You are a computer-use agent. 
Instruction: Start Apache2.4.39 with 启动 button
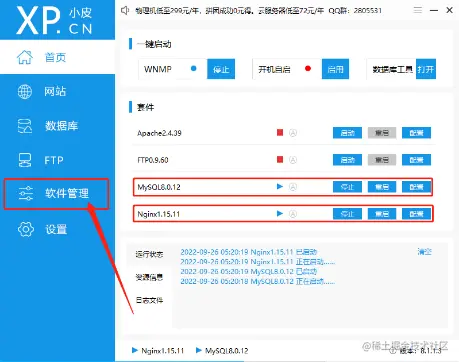[x=347, y=133]
